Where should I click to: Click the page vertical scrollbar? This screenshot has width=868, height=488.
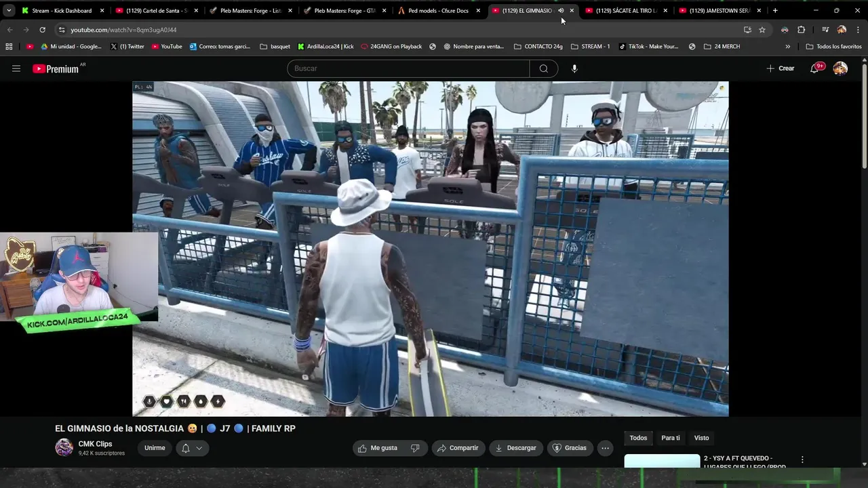(864, 115)
